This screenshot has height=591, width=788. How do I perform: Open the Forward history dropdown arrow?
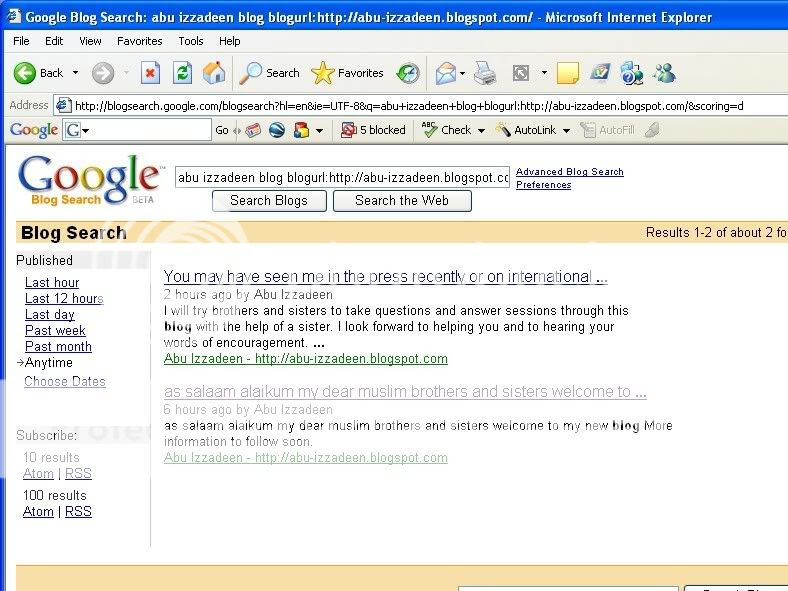126,73
